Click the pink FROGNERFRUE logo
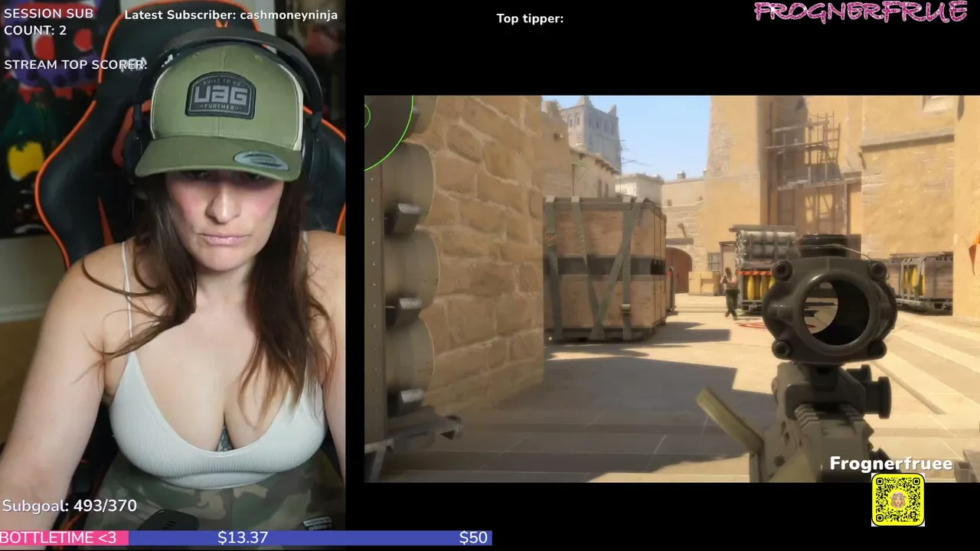The height and width of the screenshot is (551, 980). [861, 13]
